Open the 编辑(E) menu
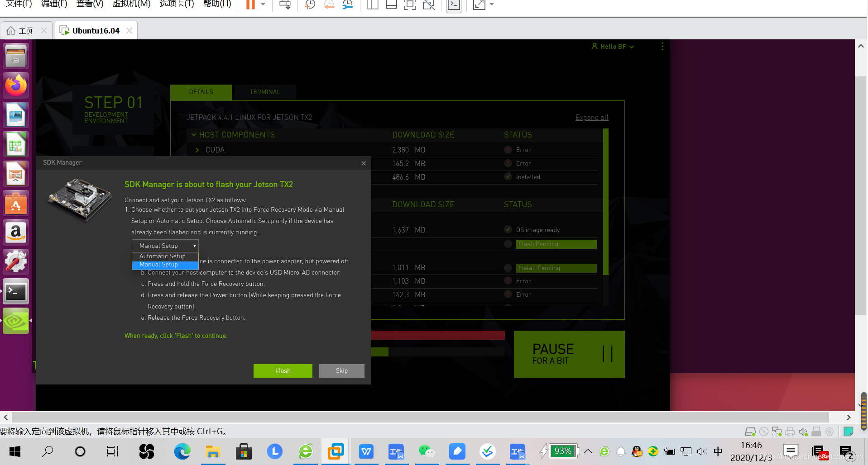Screen dimensions: 868x465 54,4
